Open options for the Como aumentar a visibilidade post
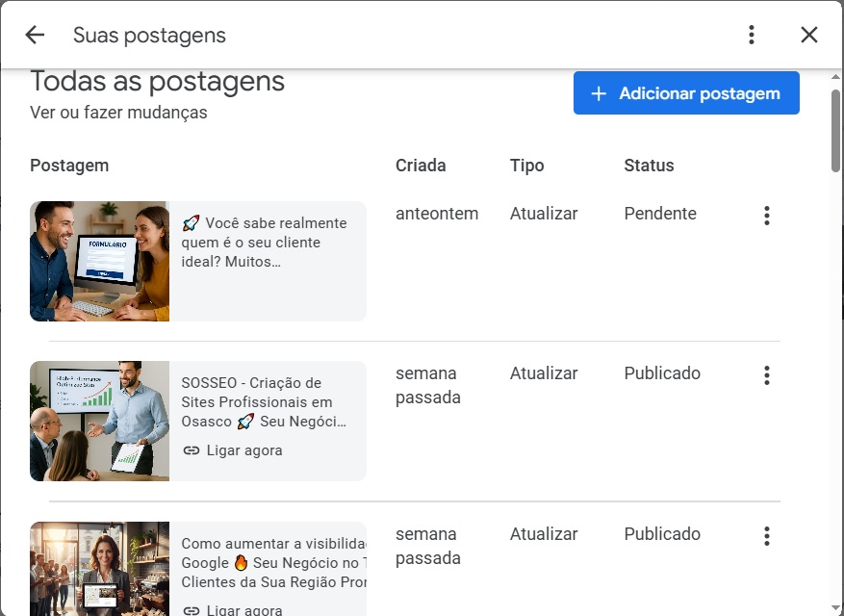 (x=767, y=536)
